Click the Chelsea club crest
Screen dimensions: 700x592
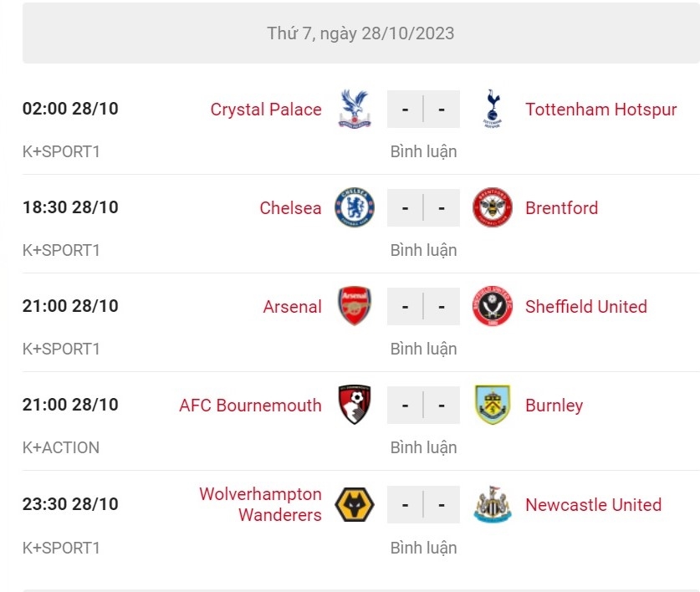pos(355,207)
